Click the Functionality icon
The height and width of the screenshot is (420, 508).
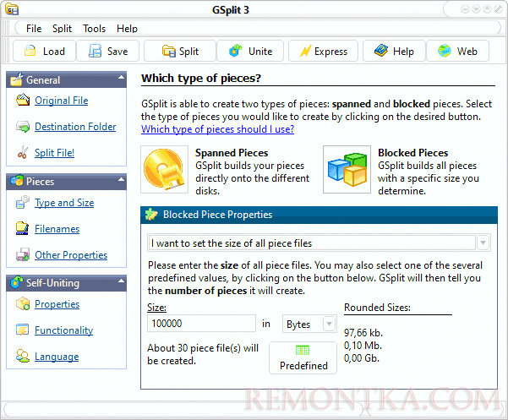(22, 330)
